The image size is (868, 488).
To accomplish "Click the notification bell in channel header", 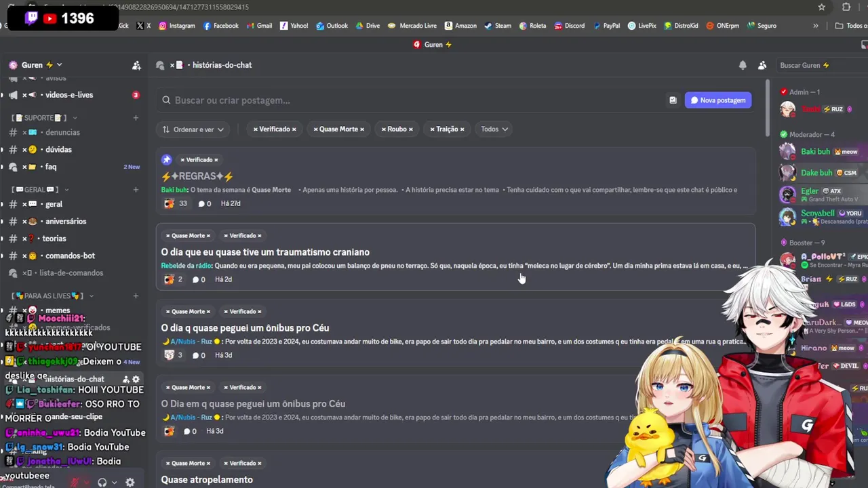I will 743,65.
